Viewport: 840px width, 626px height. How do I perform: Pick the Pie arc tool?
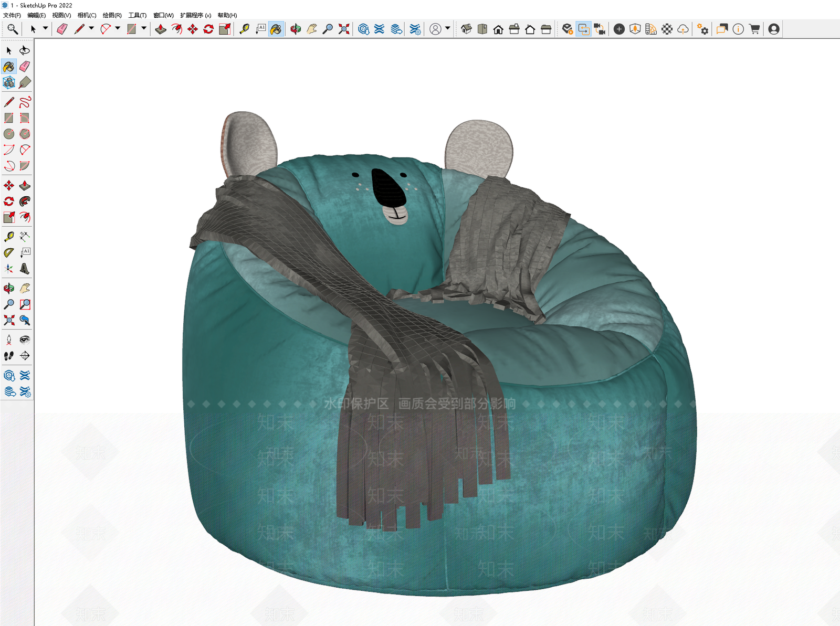coord(25,166)
